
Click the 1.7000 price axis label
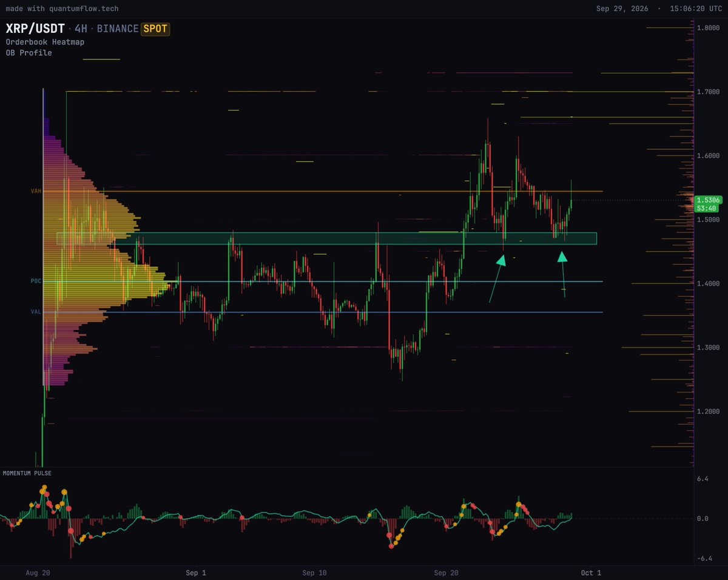(708, 92)
